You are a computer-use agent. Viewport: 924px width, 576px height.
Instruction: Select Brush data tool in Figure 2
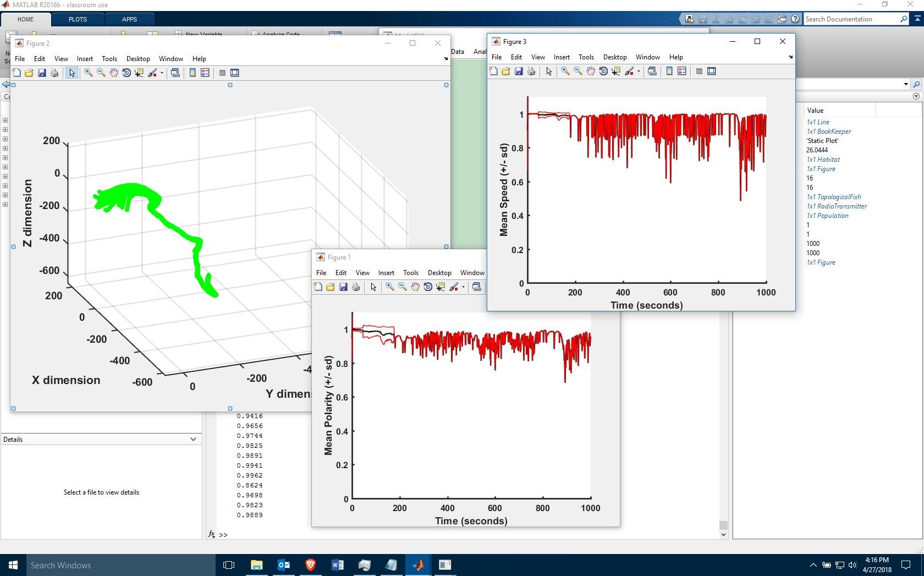tap(152, 73)
